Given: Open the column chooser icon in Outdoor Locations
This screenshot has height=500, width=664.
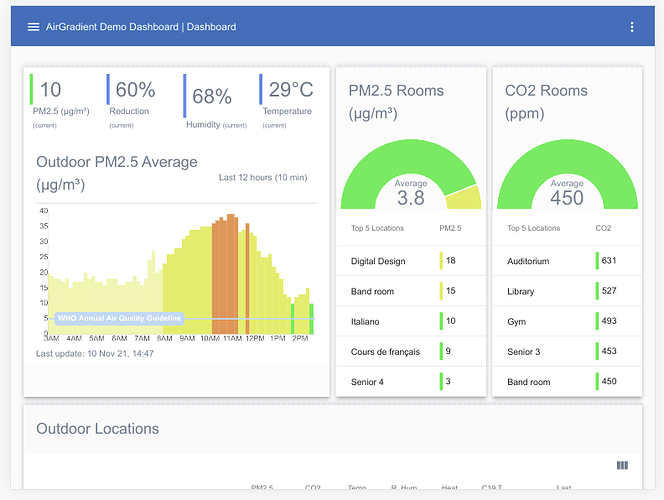Looking at the screenshot, I should (x=622, y=465).
